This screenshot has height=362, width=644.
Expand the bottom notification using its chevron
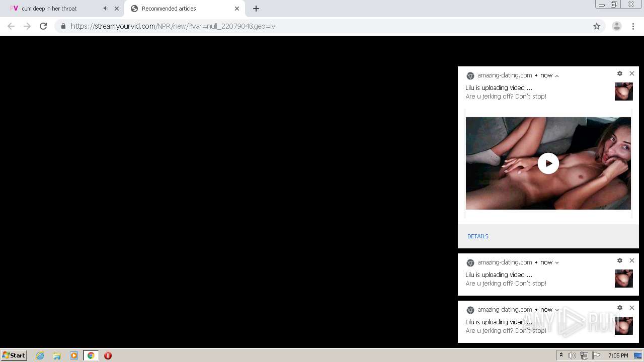tap(557, 310)
